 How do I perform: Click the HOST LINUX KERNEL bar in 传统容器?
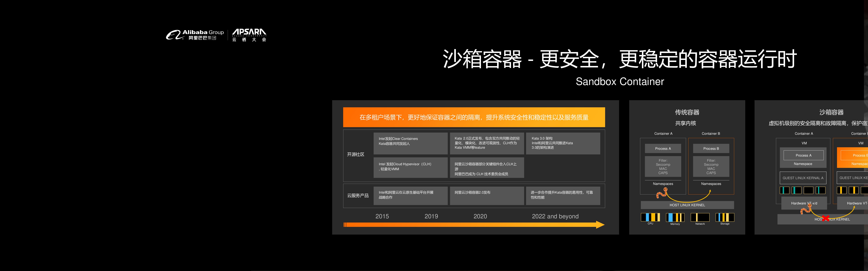coord(687,205)
